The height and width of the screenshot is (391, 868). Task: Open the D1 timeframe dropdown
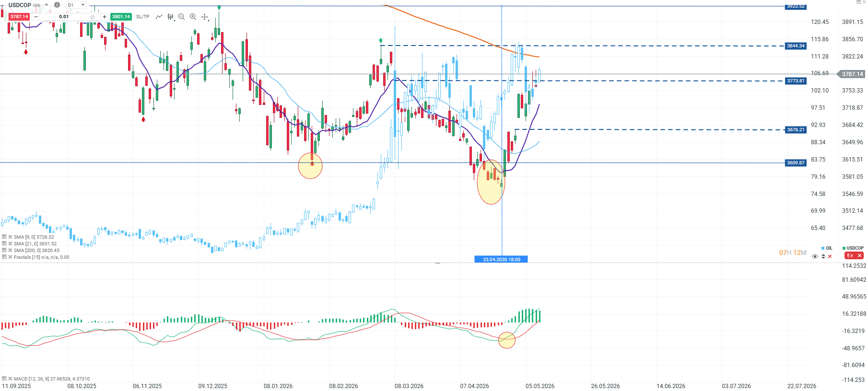(76, 5)
